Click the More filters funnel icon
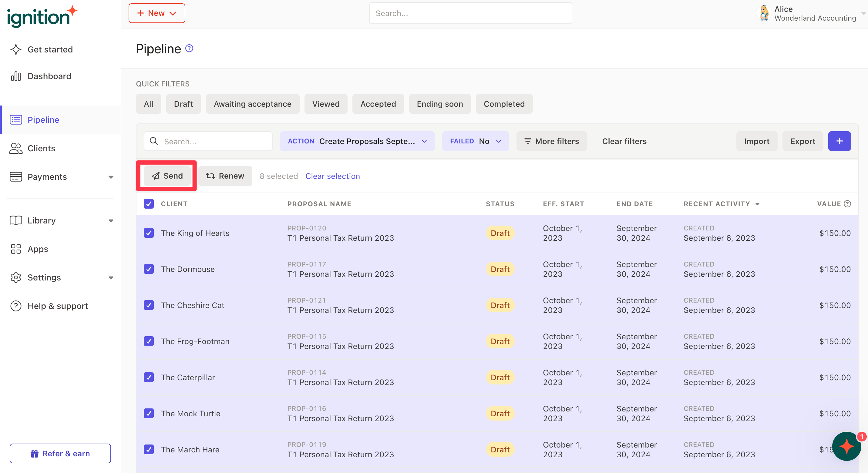The image size is (868, 473). [528, 141]
